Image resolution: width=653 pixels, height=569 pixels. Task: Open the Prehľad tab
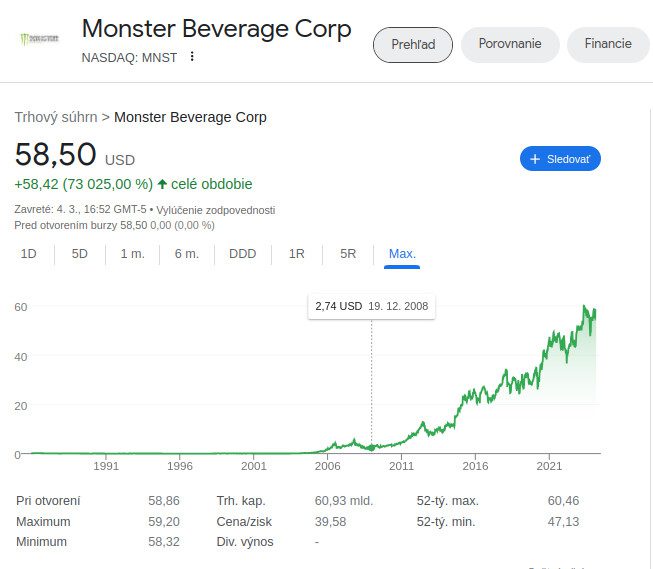click(x=412, y=45)
